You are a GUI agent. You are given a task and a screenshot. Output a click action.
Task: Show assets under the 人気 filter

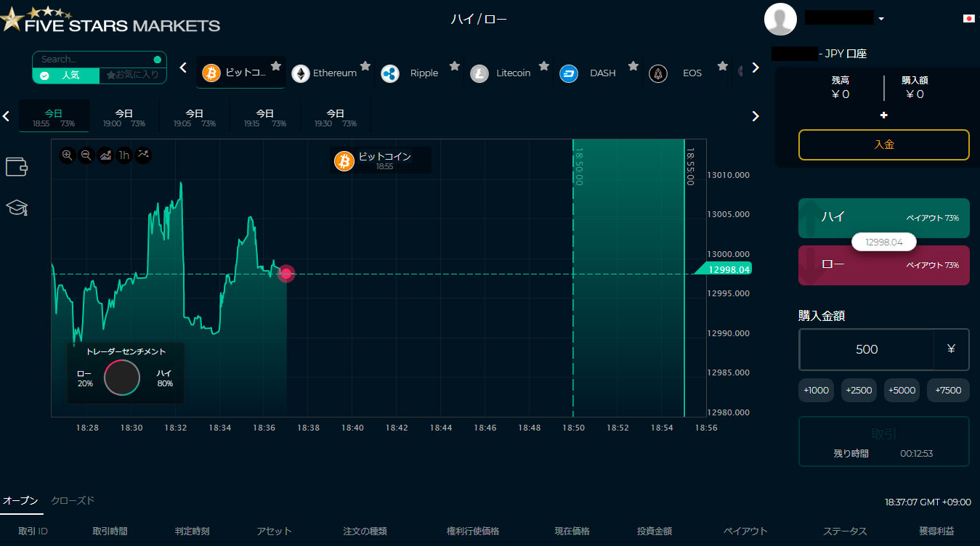pos(66,76)
